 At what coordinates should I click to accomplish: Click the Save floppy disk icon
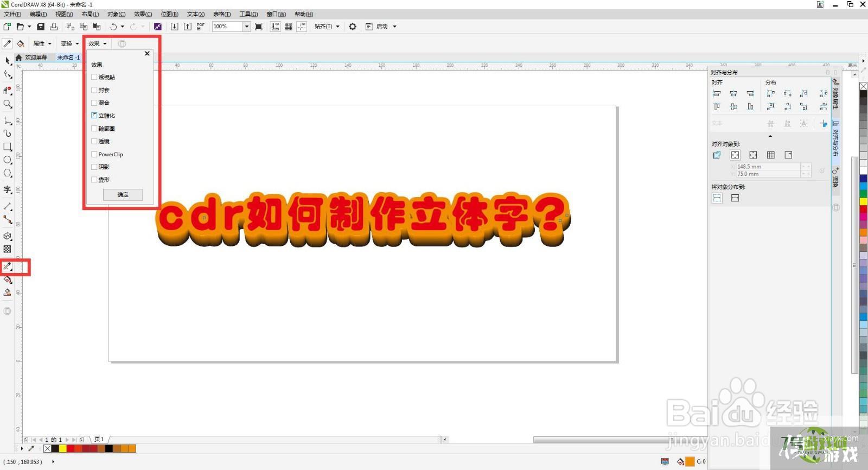click(41, 26)
